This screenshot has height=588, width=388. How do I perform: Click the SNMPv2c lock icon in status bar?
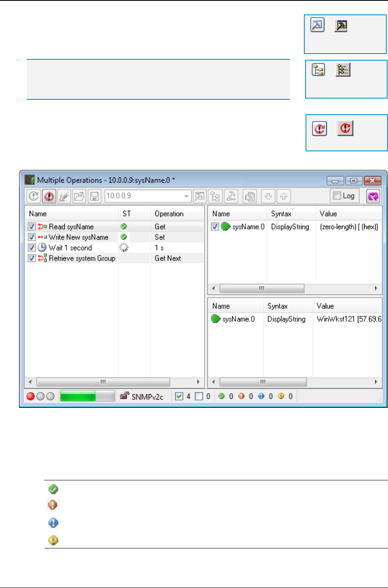coord(124,396)
